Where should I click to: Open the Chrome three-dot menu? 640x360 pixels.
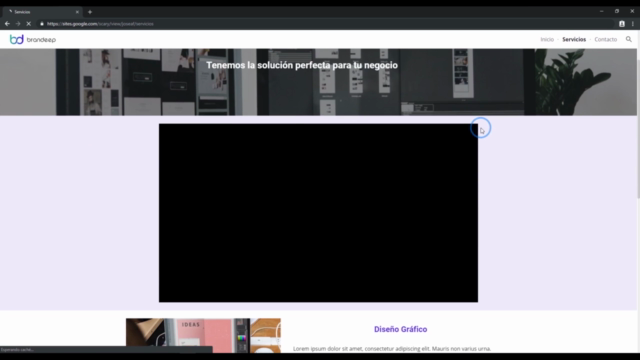coord(633,24)
